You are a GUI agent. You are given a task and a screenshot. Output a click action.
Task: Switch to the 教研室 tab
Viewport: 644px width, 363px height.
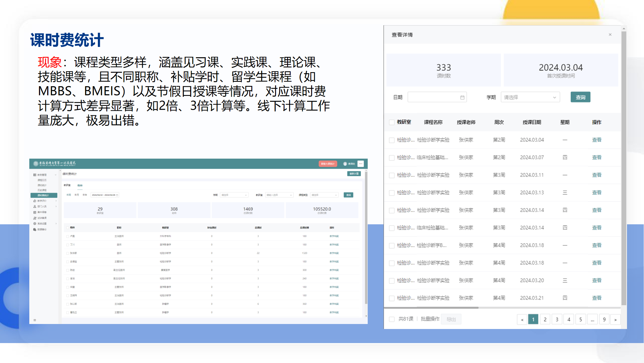[67, 185]
